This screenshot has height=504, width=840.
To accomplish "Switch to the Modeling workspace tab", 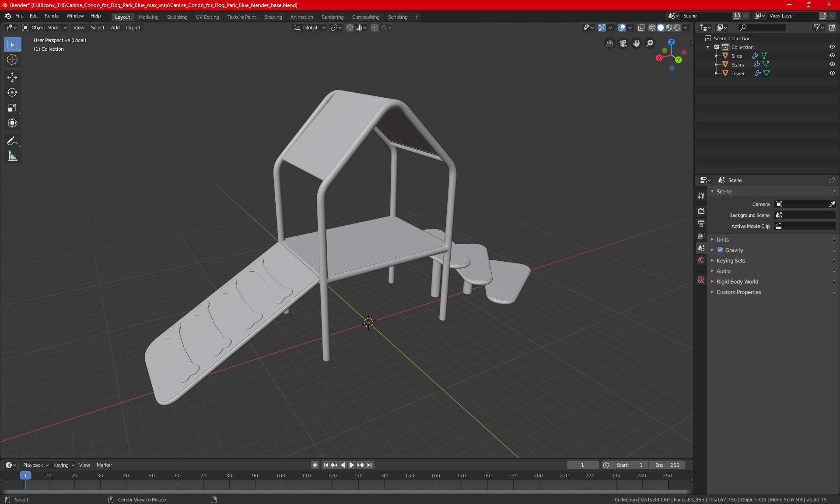I will point(148,17).
